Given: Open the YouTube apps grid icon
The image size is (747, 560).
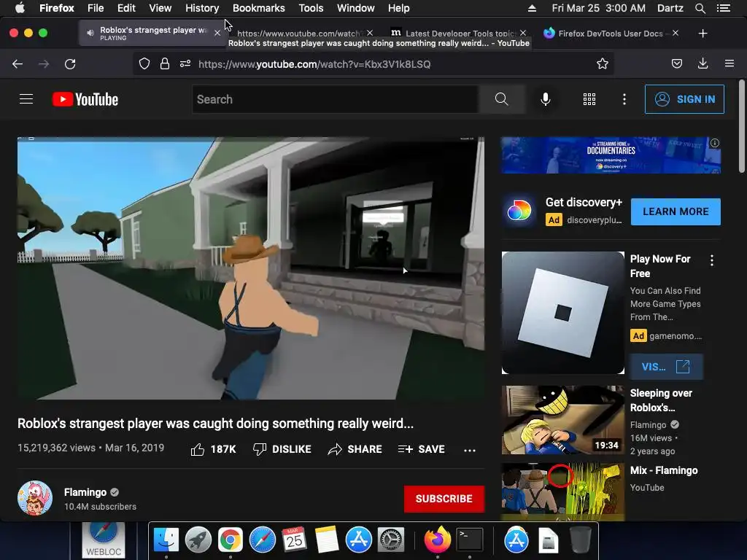Looking at the screenshot, I should coord(589,99).
